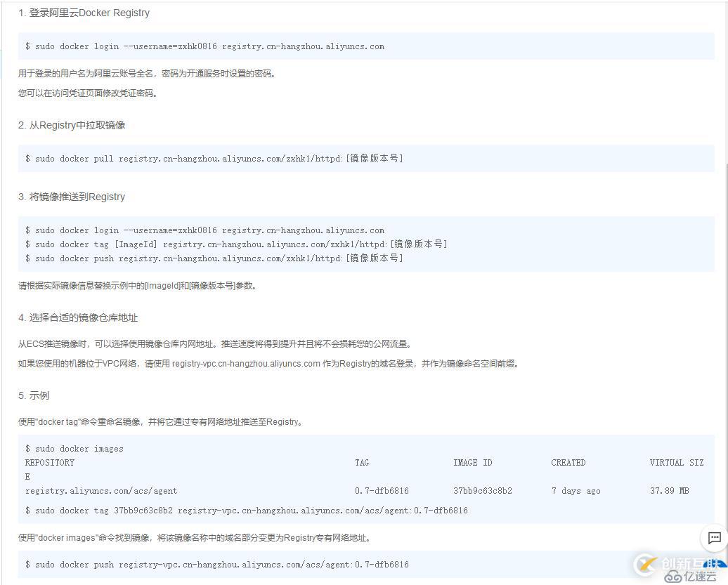Screen dimensions: 728x585
Task: Click heading "2. 从Registry中拉取镜像"
Action: coord(72,125)
